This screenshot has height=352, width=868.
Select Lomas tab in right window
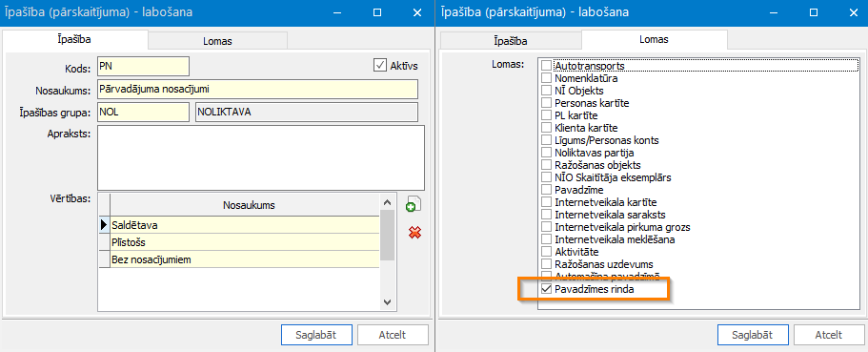tap(654, 39)
